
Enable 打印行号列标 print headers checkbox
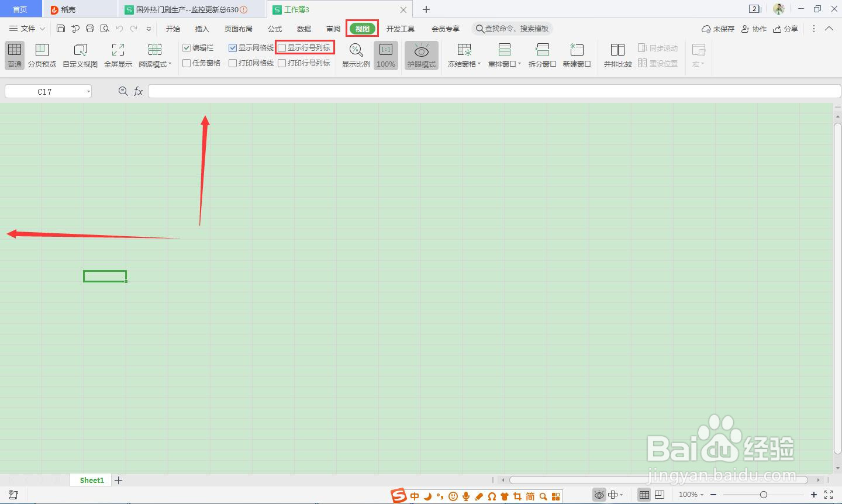(x=282, y=63)
